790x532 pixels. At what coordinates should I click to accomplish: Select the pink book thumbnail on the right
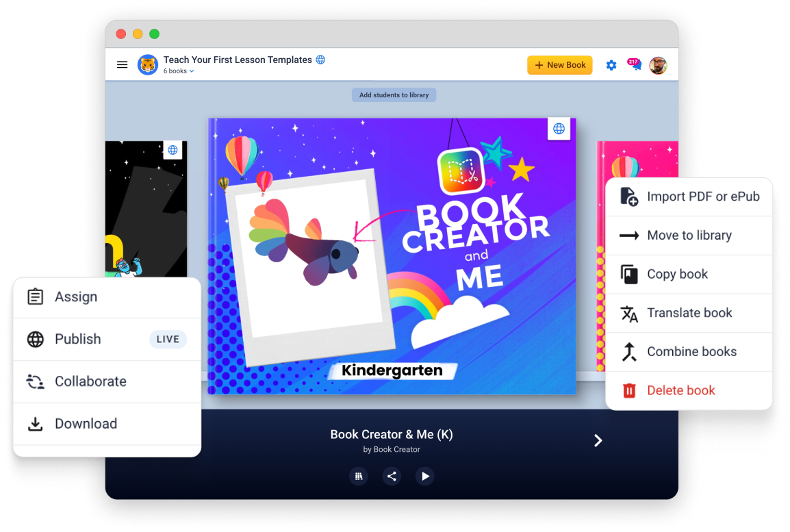click(637, 160)
